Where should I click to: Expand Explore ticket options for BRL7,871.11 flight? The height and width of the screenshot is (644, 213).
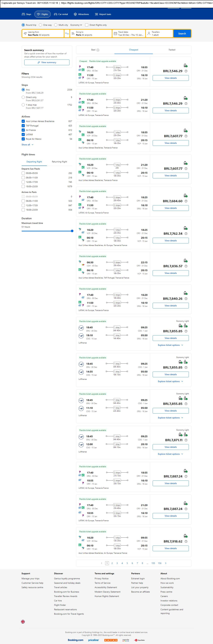[171, 454]
